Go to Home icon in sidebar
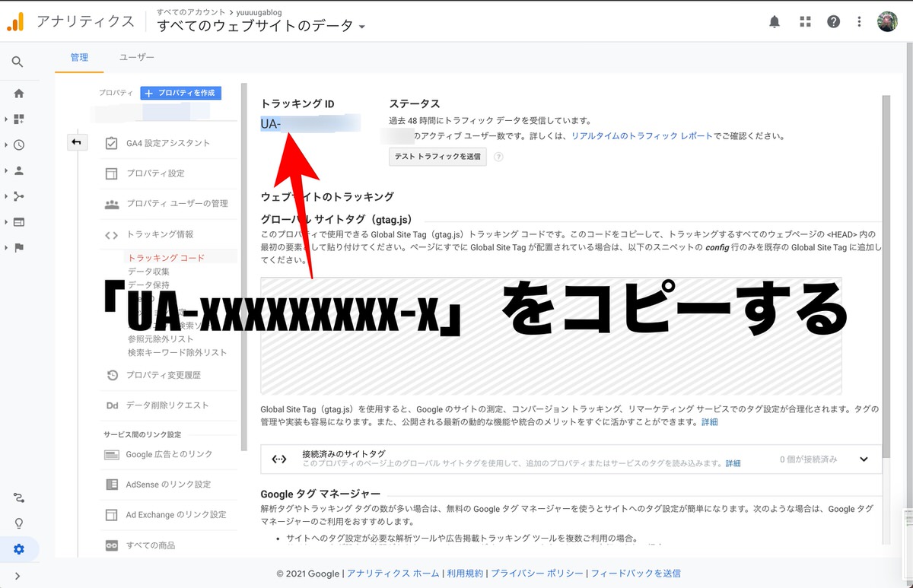This screenshot has width=913, height=588. click(x=19, y=94)
